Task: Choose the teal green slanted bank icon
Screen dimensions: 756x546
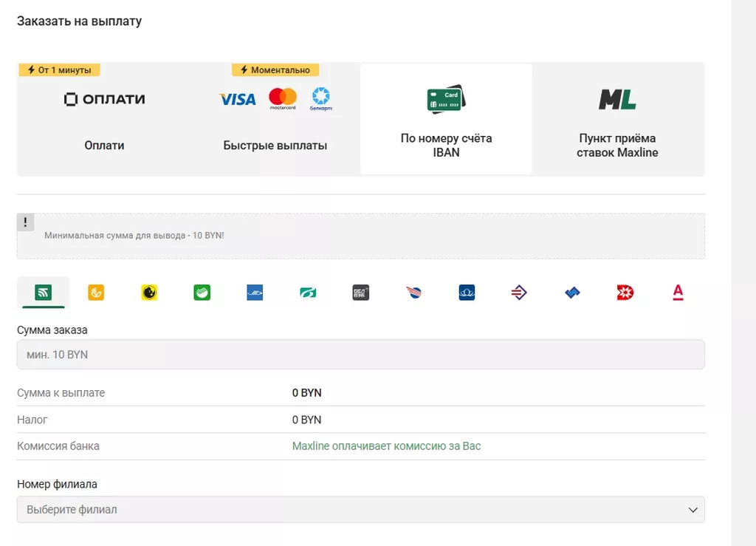Action: [x=308, y=293]
